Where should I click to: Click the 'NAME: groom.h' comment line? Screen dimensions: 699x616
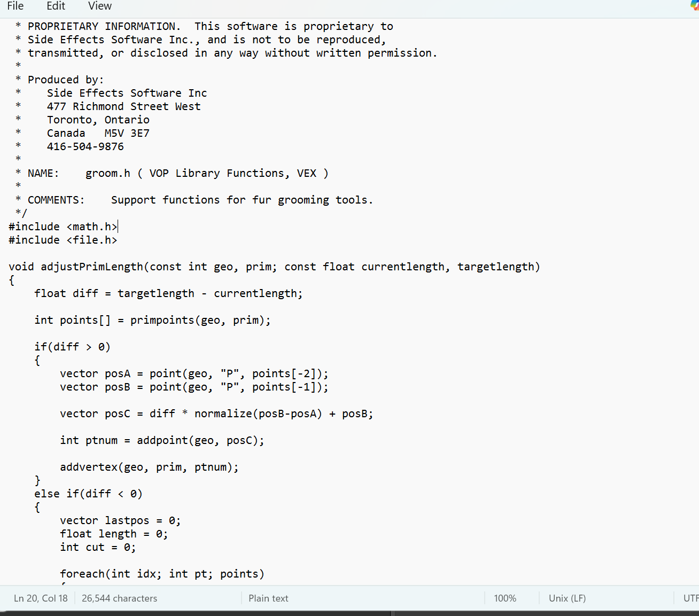click(x=172, y=173)
